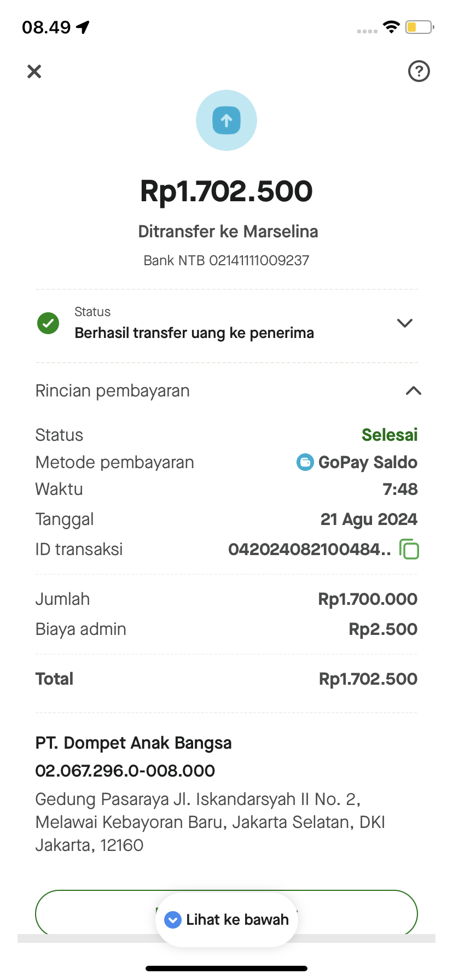Tap the location arrow beside clock
This screenshot has width=453, height=980.
tap(83, 27)
